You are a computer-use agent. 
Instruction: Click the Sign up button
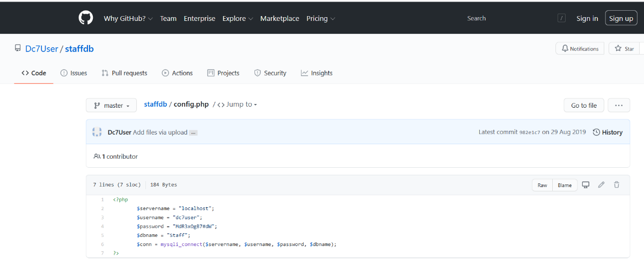point(621,18)
